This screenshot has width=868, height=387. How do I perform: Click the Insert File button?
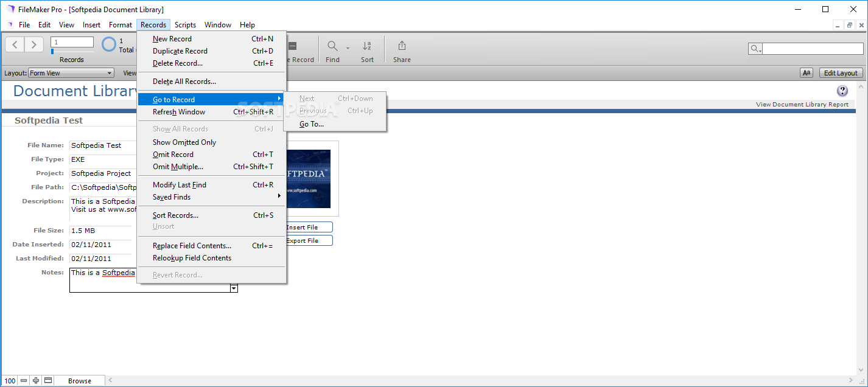[309, 227]
